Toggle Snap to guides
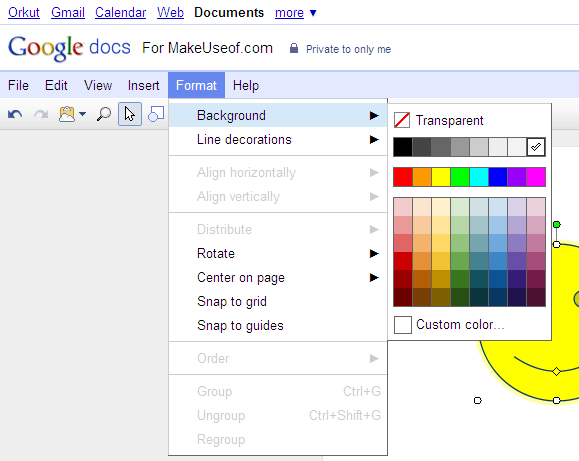This screenshot has width=579, height=461. tap(278, 325)
